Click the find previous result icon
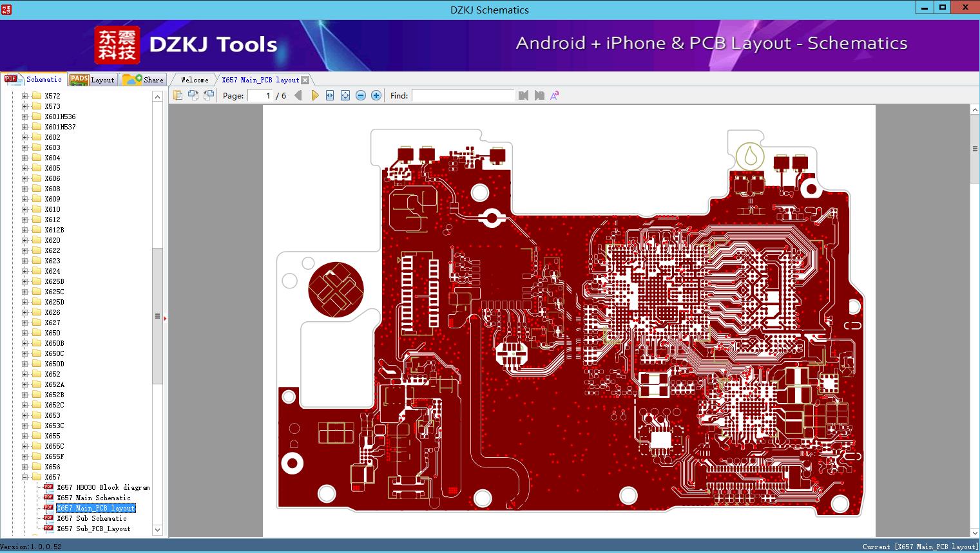This screenshot has height=553, width=980. 523,95
